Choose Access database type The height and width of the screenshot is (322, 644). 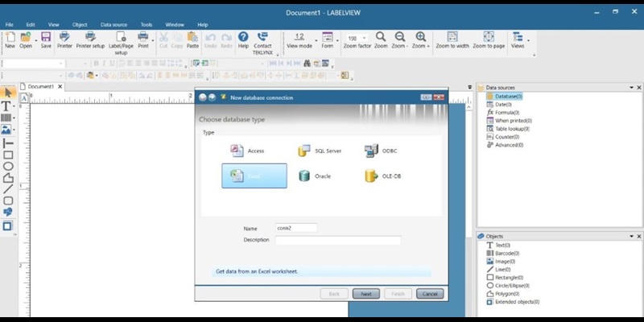(248, 151)
